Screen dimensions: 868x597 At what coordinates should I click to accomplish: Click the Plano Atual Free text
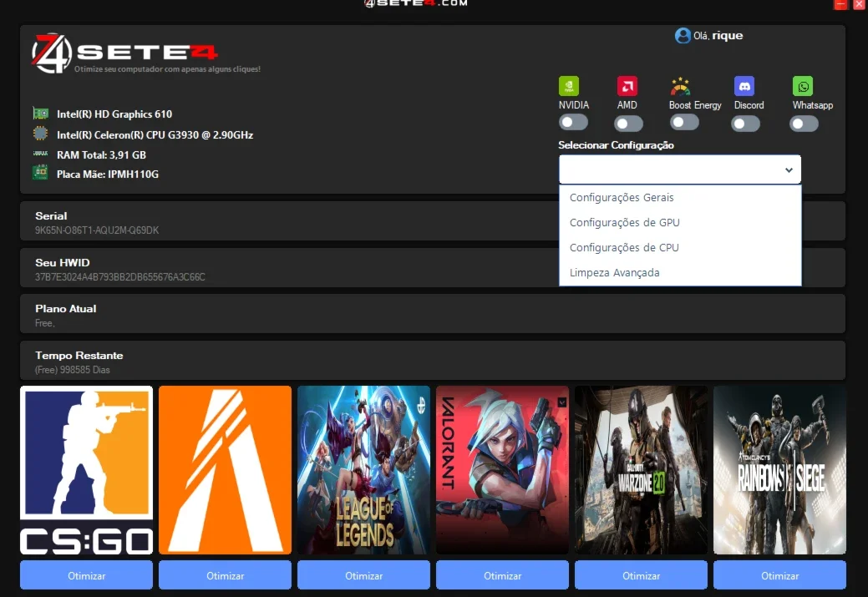point(44,323)
